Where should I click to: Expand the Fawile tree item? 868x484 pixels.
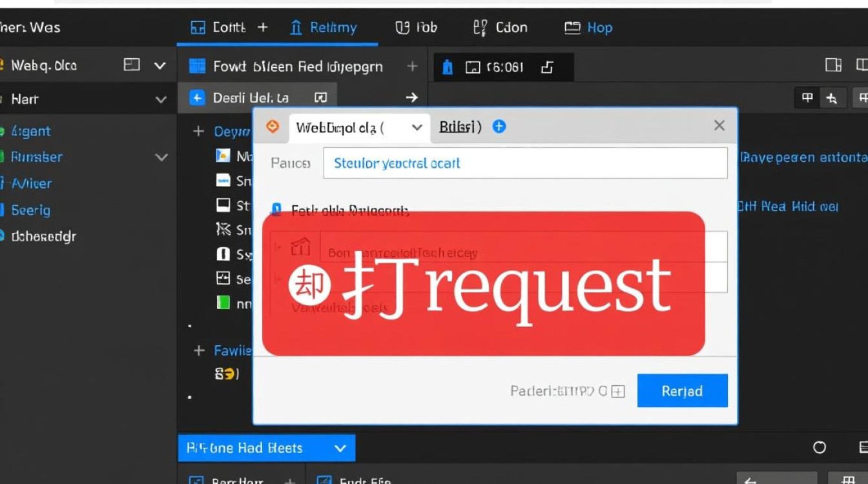pos(199,350)
